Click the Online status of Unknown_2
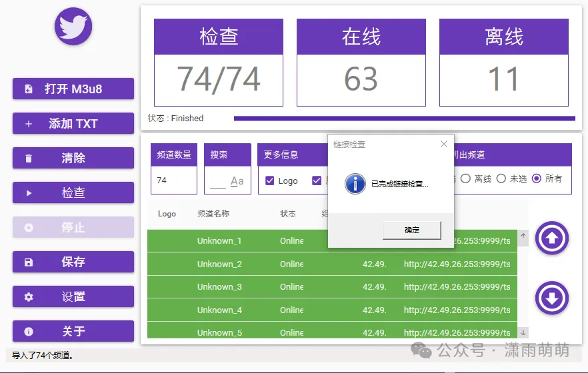The width and height of the screenshot is (588, 373). [x=292, y=264]
